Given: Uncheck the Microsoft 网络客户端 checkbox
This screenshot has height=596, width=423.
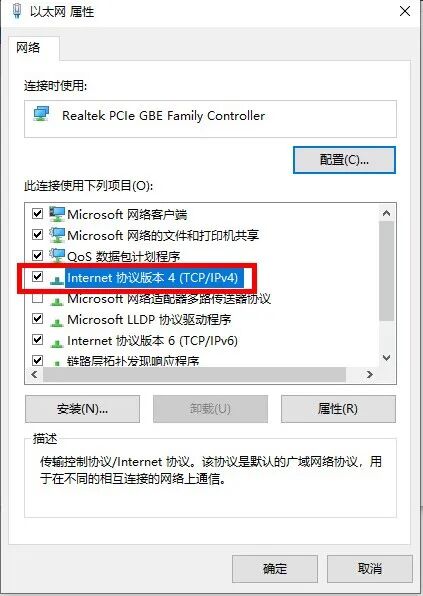Looking at the screenshot, I should [x=37, y=213].
